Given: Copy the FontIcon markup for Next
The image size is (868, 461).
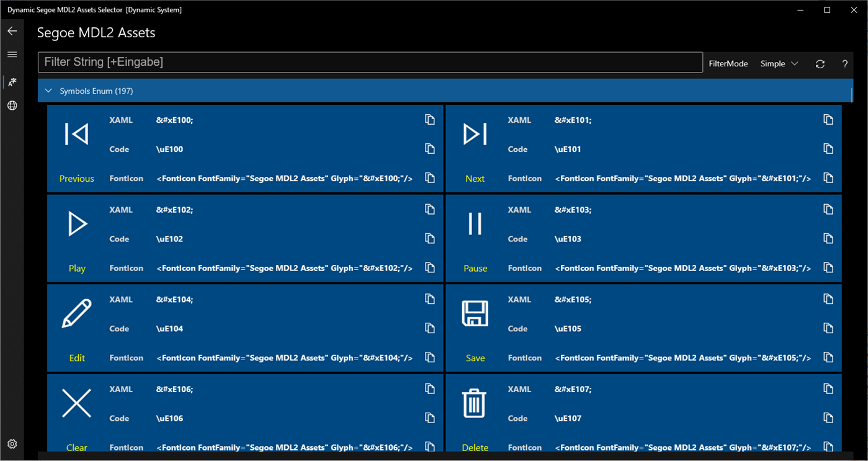Looking at the screenshot, I should pos(828,178).
